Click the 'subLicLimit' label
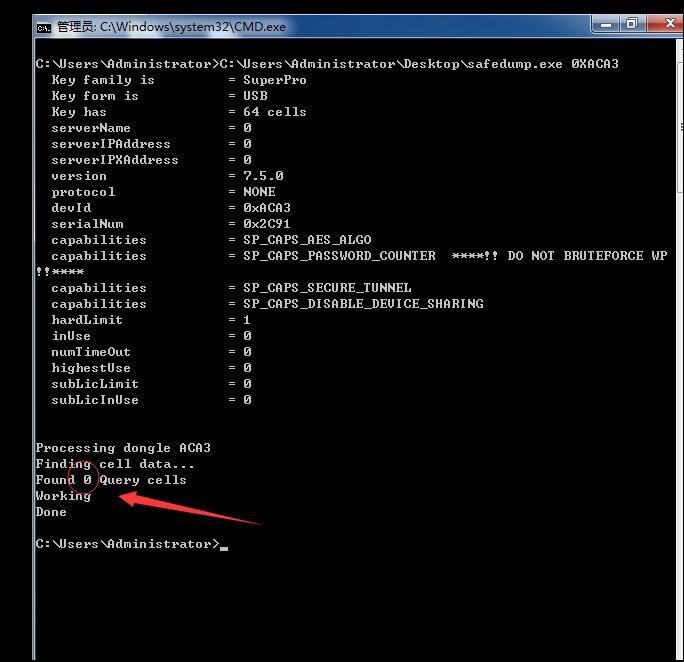Image resolution: width=684 pixels, height=662 pixels. tap(95, 384)
